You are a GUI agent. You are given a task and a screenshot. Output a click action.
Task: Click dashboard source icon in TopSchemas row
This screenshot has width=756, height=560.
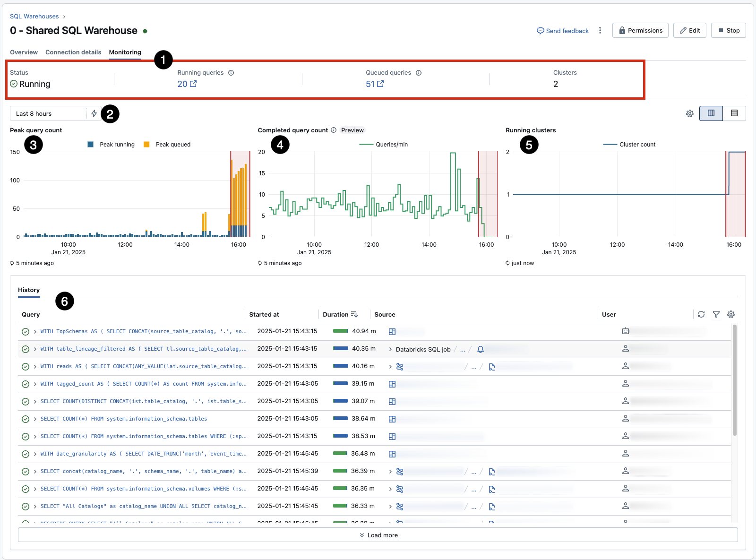[x=392, y=332]
